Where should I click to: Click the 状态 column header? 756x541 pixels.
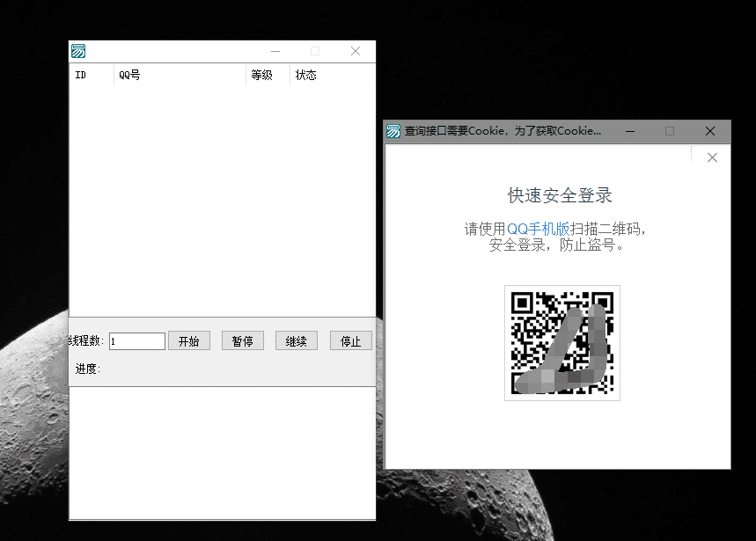pos(305,75)
